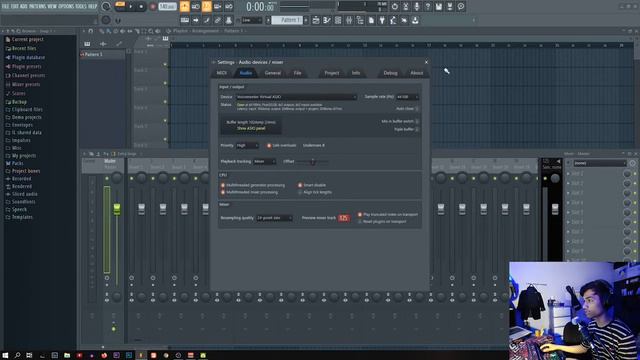The image size is (640, 360).
Task: Click the view piano roll toolbar icon
Action: pos(327,20)
